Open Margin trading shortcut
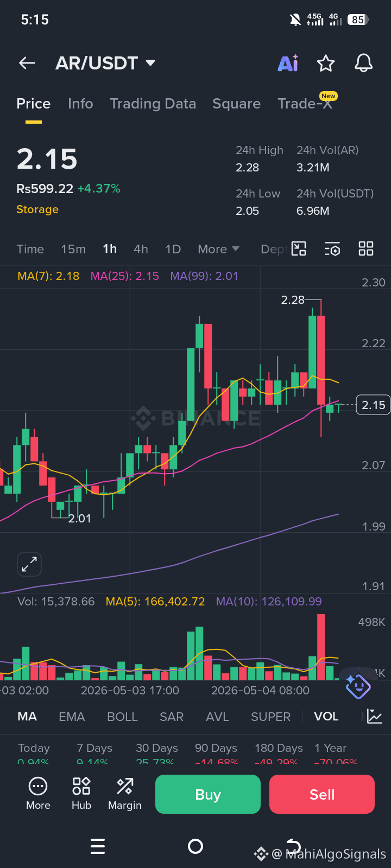The height and width of the screenshot is (868, 391). [125, 794]
